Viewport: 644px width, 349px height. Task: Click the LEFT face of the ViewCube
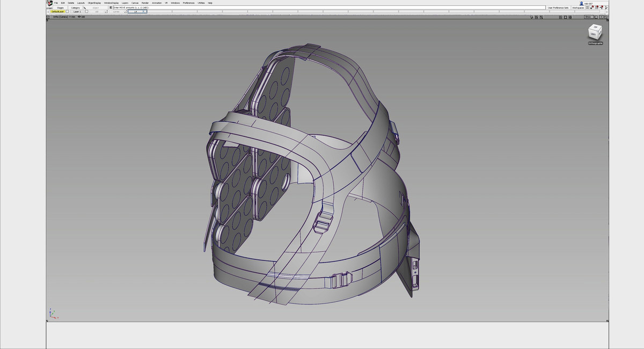click(x=593, y=34)
